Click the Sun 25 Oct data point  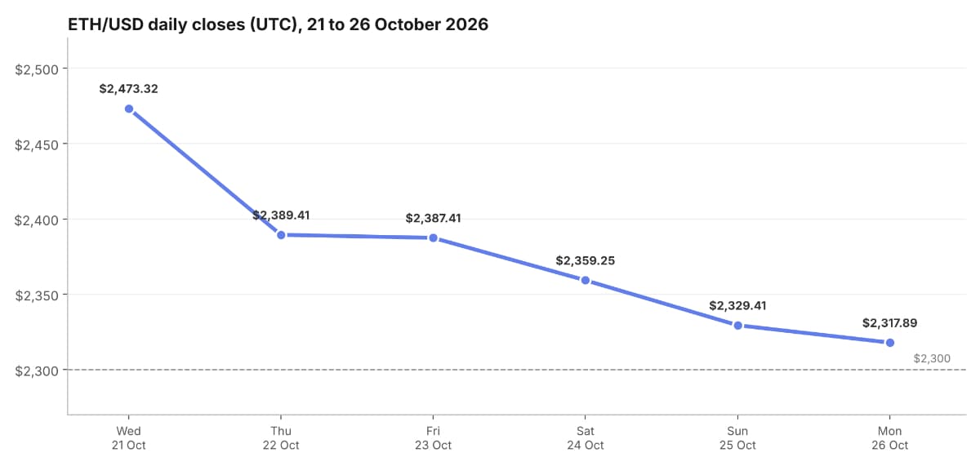pyautogui.click(x=737, y=326)
